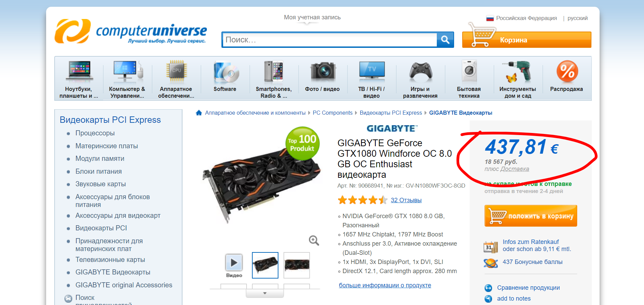
Task: Select Телевизионные карты in sidebar
Action: (x=110, y=260)
